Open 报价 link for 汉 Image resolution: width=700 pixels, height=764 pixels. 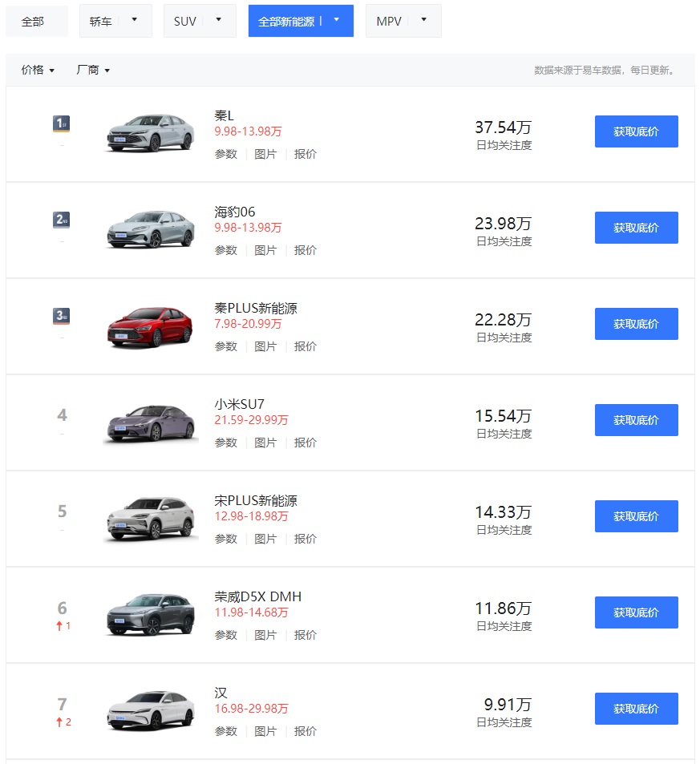click(x=305, y=731)
